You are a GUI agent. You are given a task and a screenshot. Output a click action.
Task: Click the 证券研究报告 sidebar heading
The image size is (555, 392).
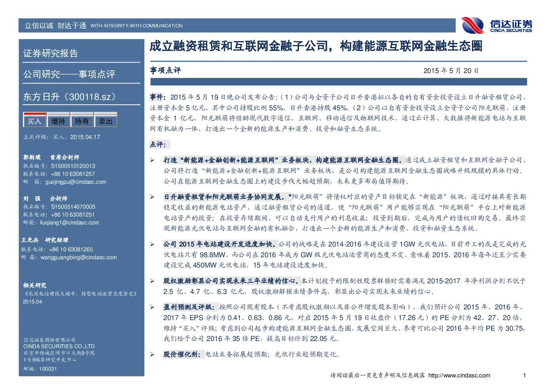pyautogui.click(x=51, y=53)
